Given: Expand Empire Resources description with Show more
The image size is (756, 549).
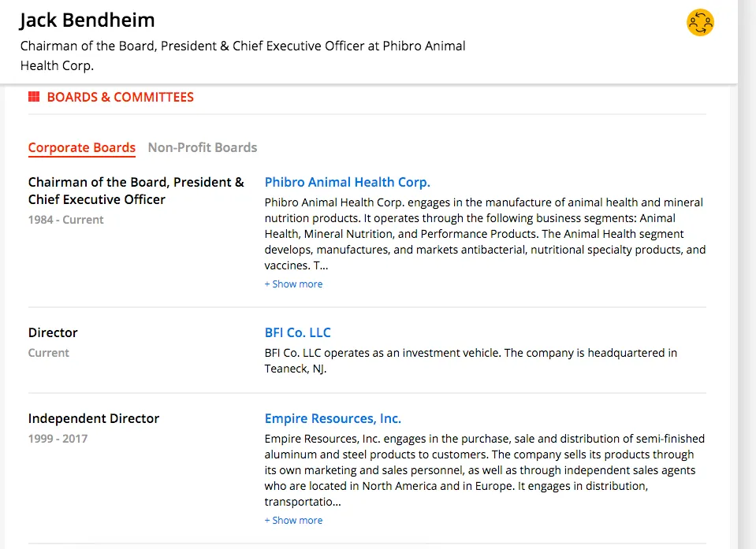Looking at the screenshot, I should click(x=293, y=520).
